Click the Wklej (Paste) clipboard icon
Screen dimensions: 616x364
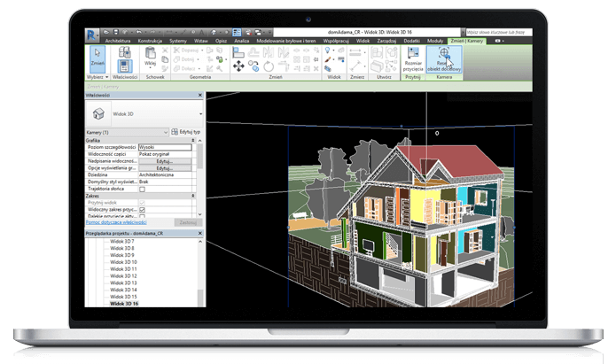tap(149, 60)
